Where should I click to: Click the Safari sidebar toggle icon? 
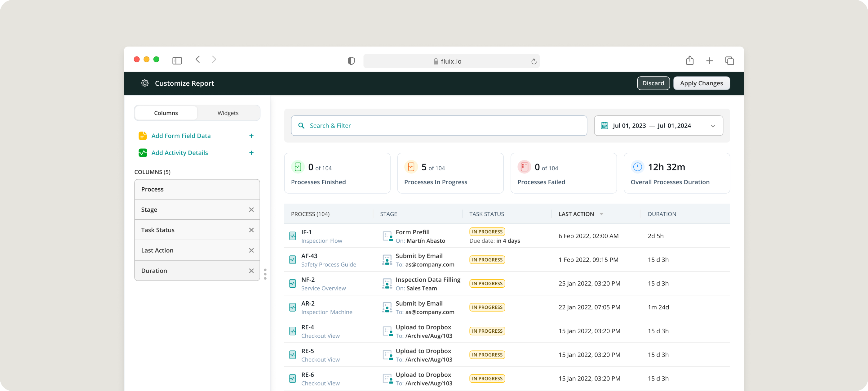(x=177, y=61)
